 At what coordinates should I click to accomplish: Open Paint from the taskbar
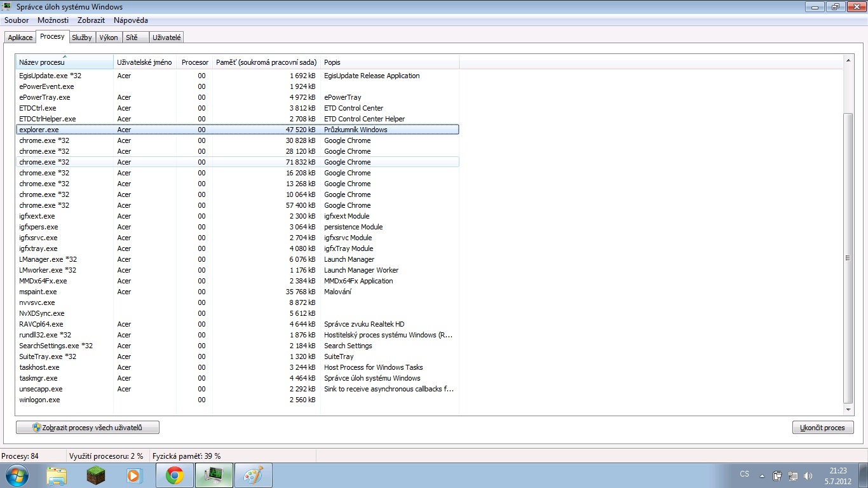pyautogui.click(x=253, y=475)
